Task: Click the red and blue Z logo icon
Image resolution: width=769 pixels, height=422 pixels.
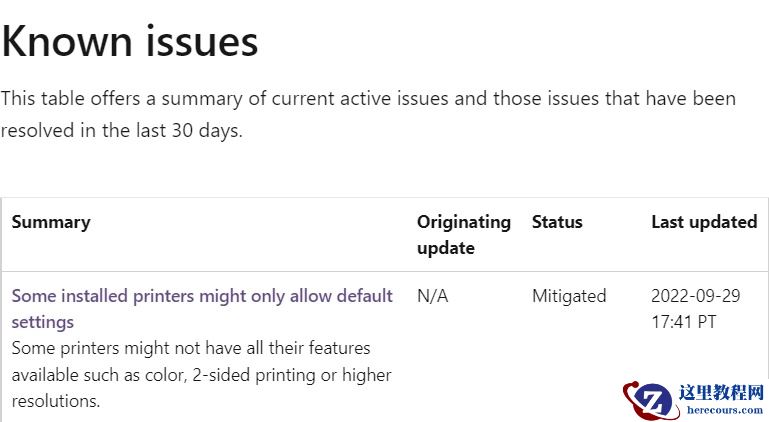Action: point(650,400)
